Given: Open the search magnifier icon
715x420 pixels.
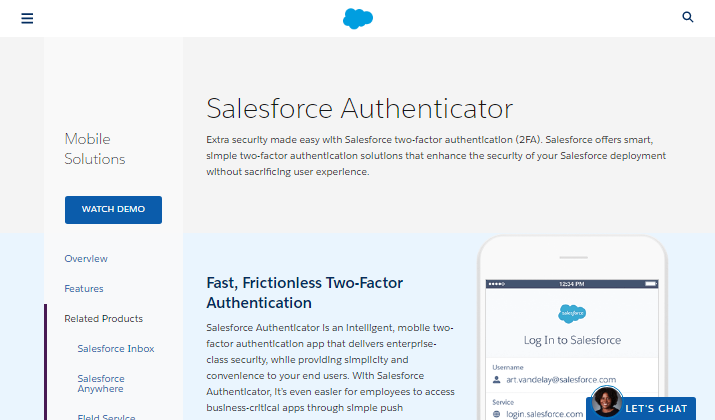Looking at the screenshot, I should pyautogui.click(x=688, y=17).
